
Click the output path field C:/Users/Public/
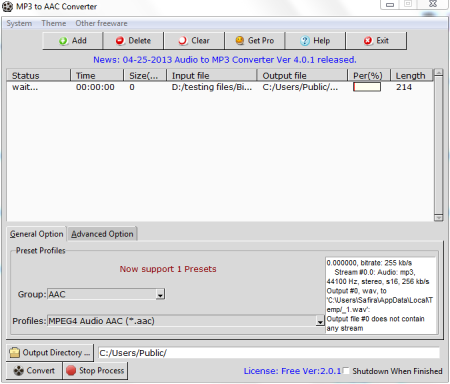[269, 353]
